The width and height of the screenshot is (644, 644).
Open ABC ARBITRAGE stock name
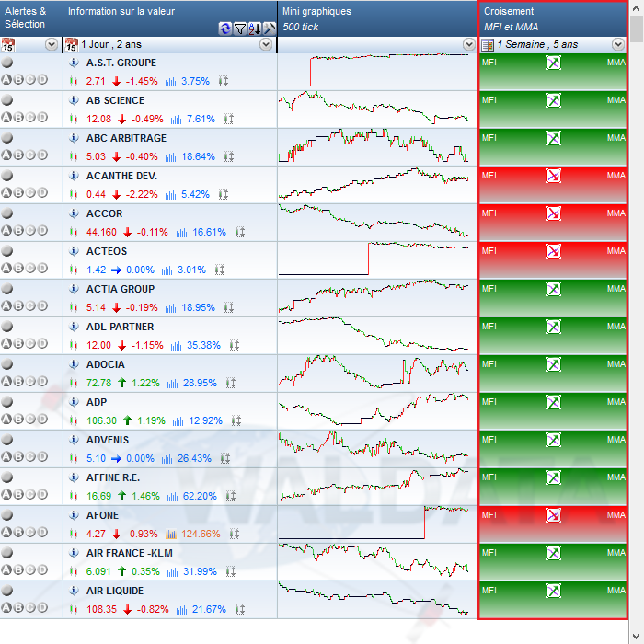[x=127, y=138]
